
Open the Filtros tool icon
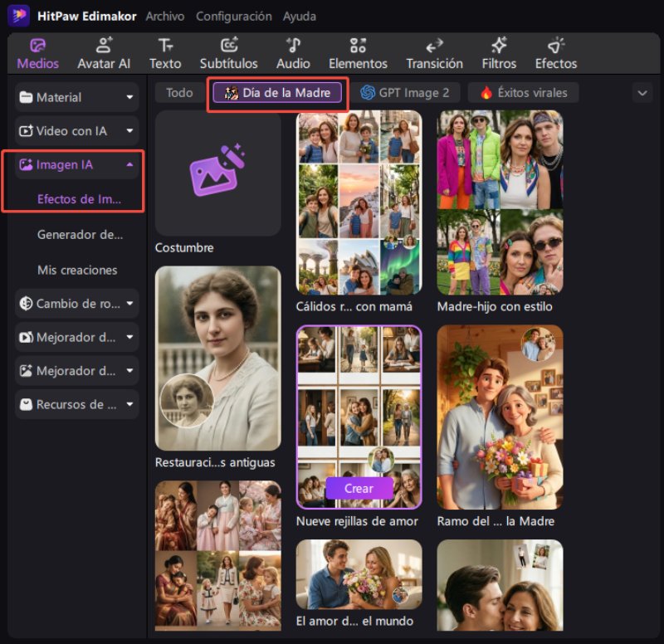click(499, 46)
